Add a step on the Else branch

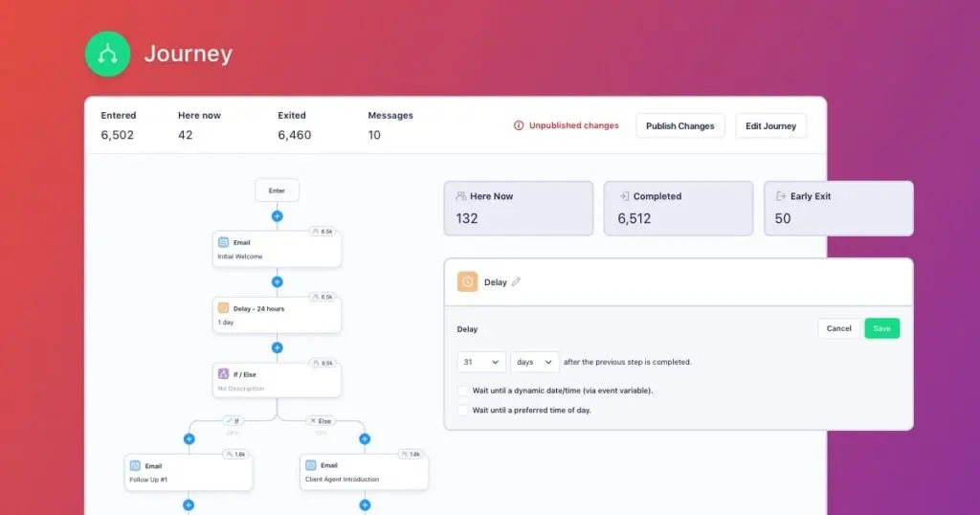tap(365, 439)
